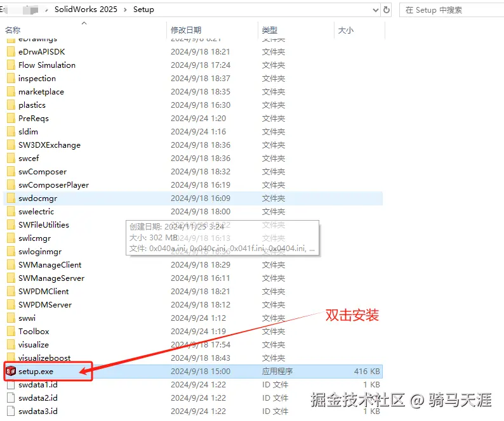
Task: Click the SWPDMServer folder name
Action: click(x=45, y=305)
